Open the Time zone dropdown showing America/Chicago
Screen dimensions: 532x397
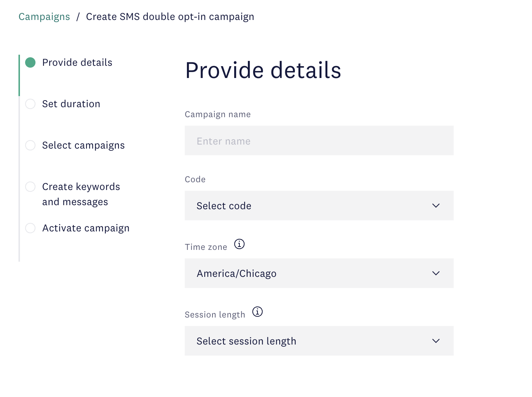319,273
